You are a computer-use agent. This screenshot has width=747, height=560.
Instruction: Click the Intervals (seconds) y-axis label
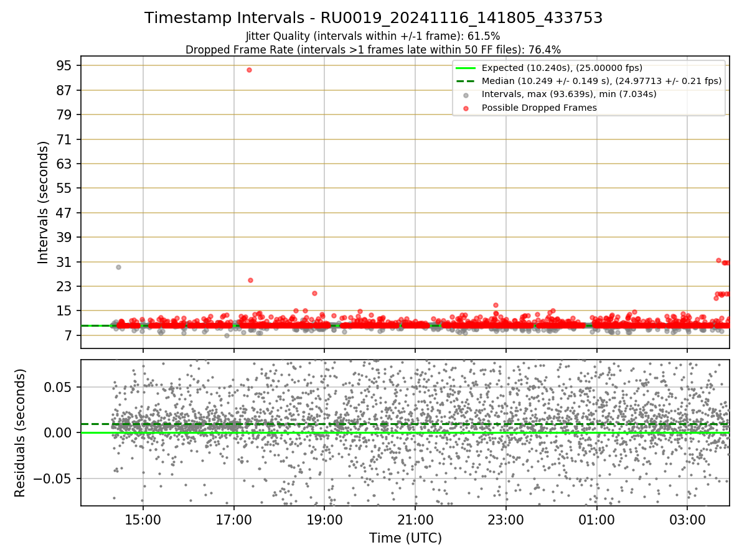click(x=44, y=202)
